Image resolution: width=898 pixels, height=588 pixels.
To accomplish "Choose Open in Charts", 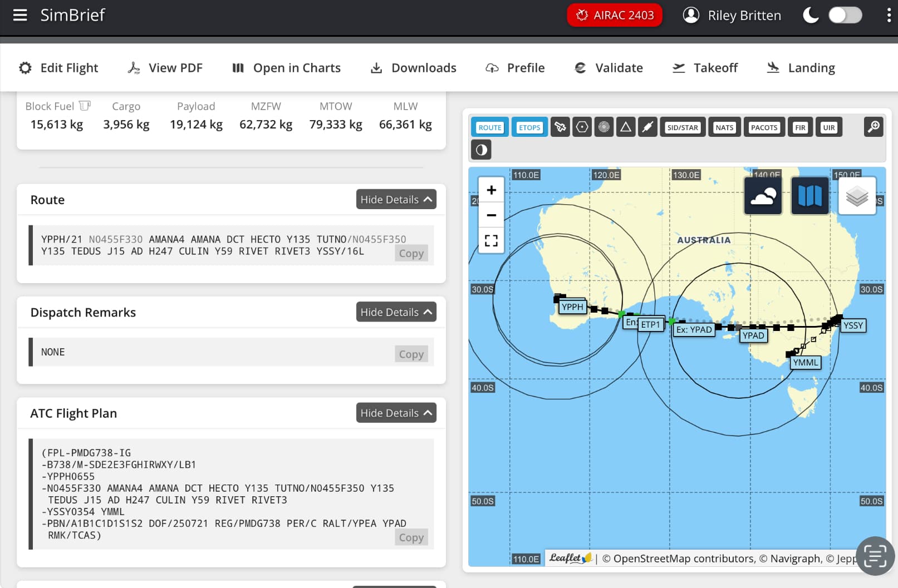I will pos(286,68).
